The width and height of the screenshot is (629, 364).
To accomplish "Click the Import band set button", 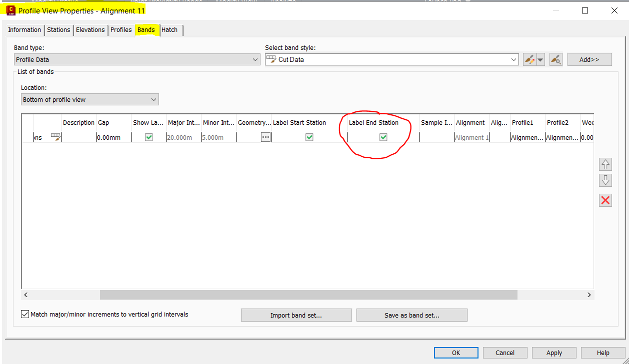I will pyautogui.click(x=296, y=315).
